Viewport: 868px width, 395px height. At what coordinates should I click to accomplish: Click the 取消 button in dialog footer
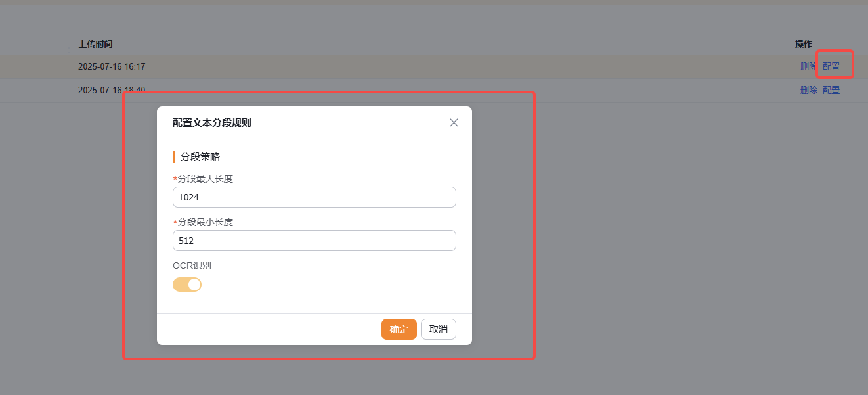tap(438, 329)
